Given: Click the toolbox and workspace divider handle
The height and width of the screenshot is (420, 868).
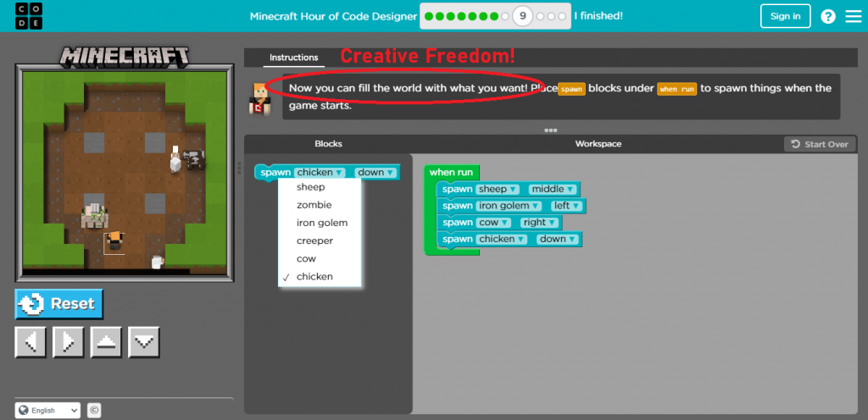Looking at the screenshot, I should [x=239, y=168].
